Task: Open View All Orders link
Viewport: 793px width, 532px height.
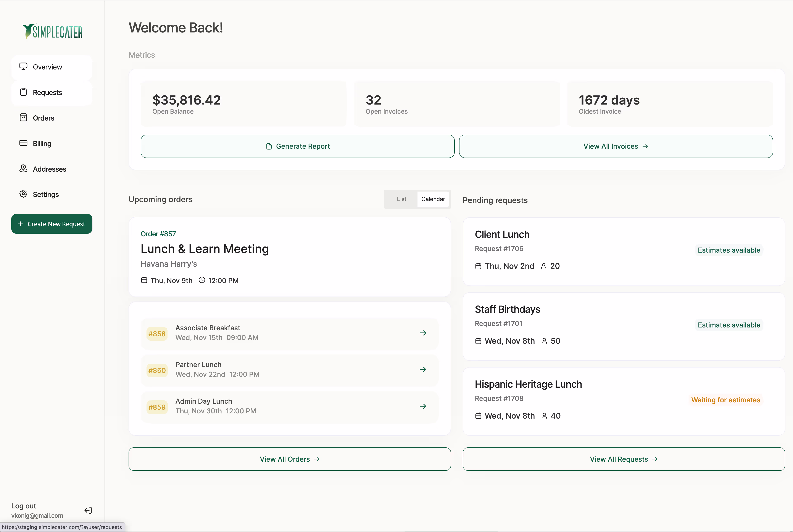Action: 289,459
